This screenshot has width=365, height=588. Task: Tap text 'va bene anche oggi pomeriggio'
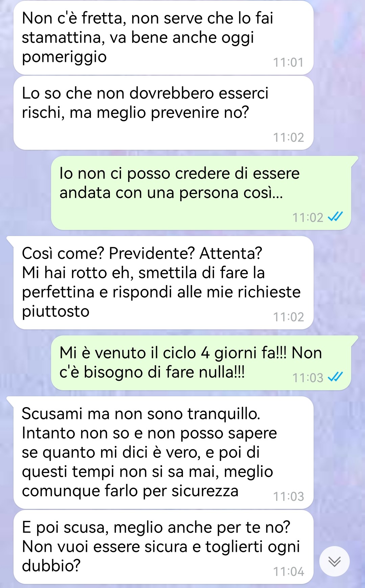(138, 47)
